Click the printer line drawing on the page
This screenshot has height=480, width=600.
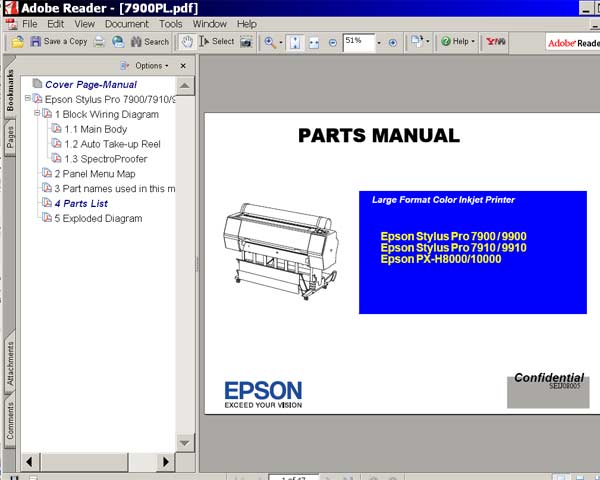281,251
